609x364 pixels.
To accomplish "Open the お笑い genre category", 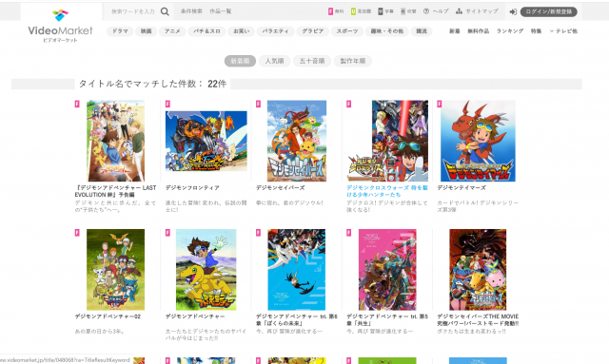I will (x=241, y=31).
